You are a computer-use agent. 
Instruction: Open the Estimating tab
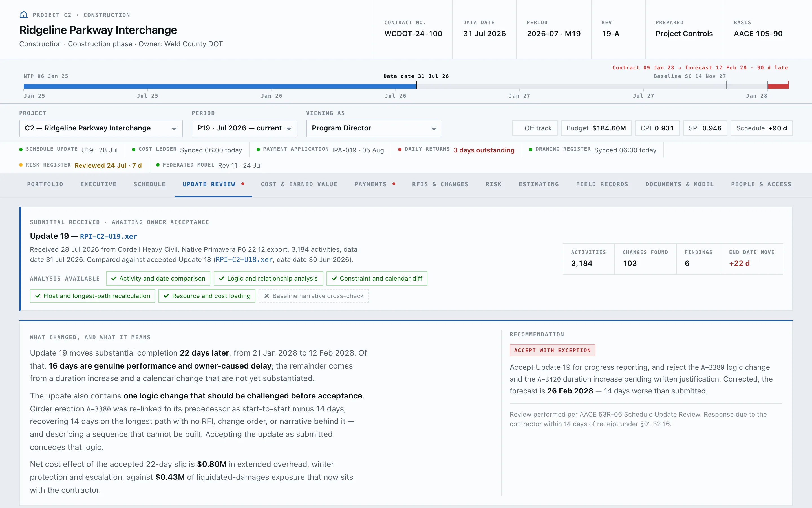[x=539, y=185]
